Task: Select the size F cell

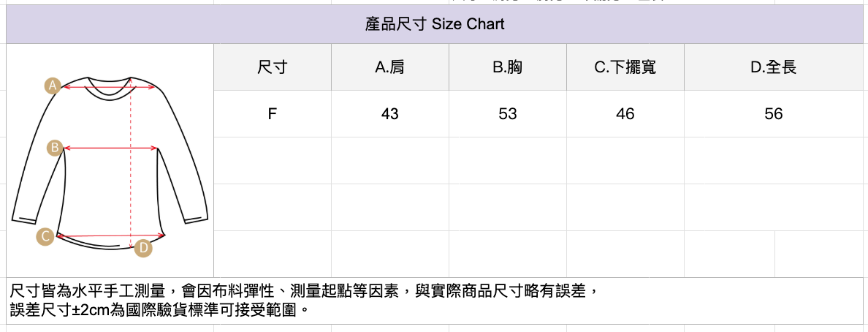Action: 273,114
